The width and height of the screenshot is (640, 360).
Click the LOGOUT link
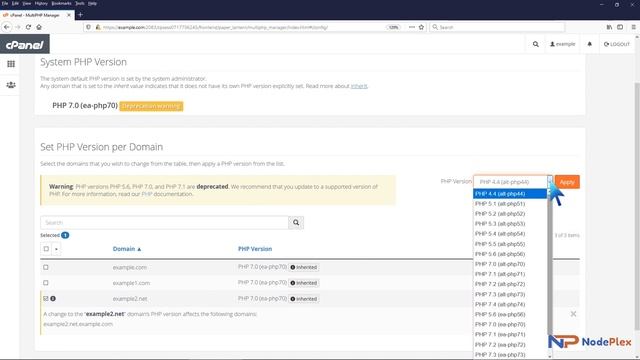617,44
